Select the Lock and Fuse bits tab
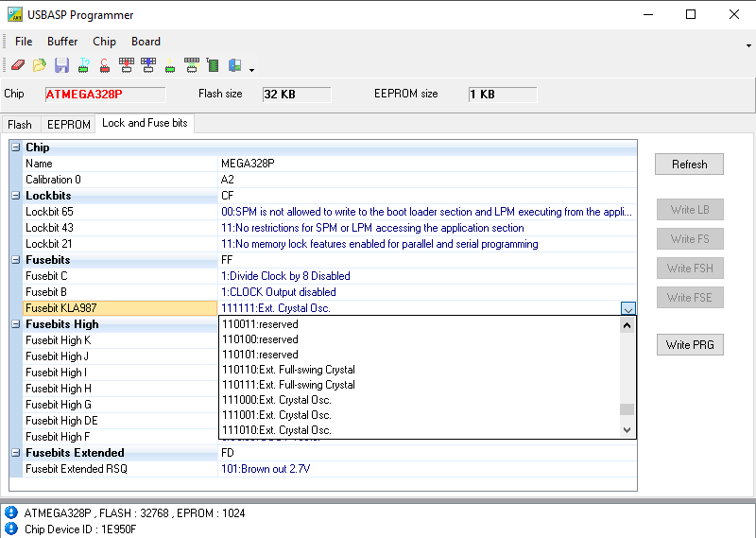756x538 pixels. [145, 123]
